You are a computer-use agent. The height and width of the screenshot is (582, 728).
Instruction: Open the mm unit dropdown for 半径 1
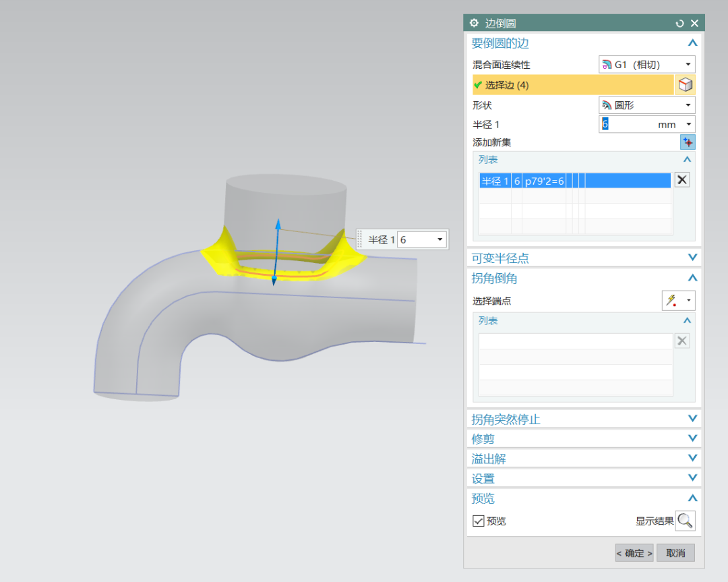pyautogui.click(x=688, y=124)
